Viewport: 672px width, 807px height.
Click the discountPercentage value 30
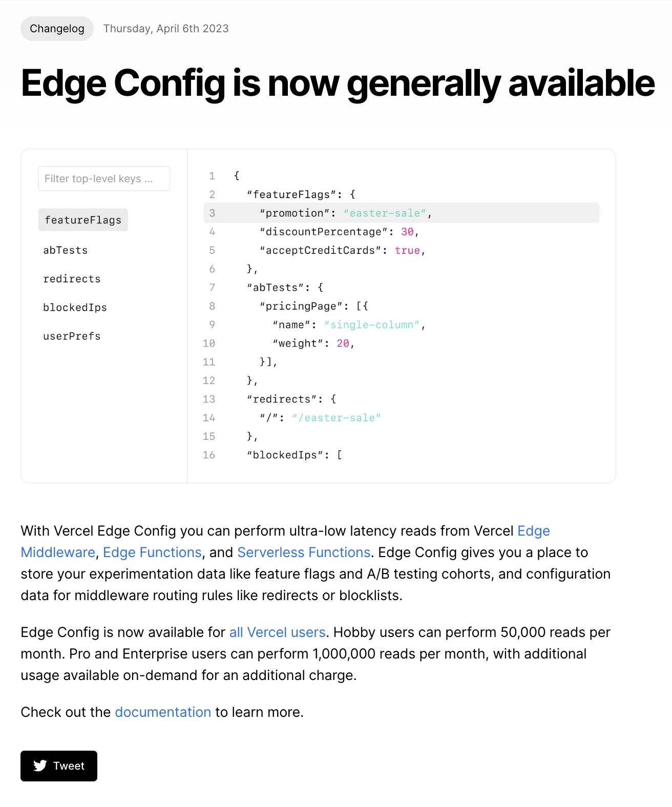pos(407,232)
